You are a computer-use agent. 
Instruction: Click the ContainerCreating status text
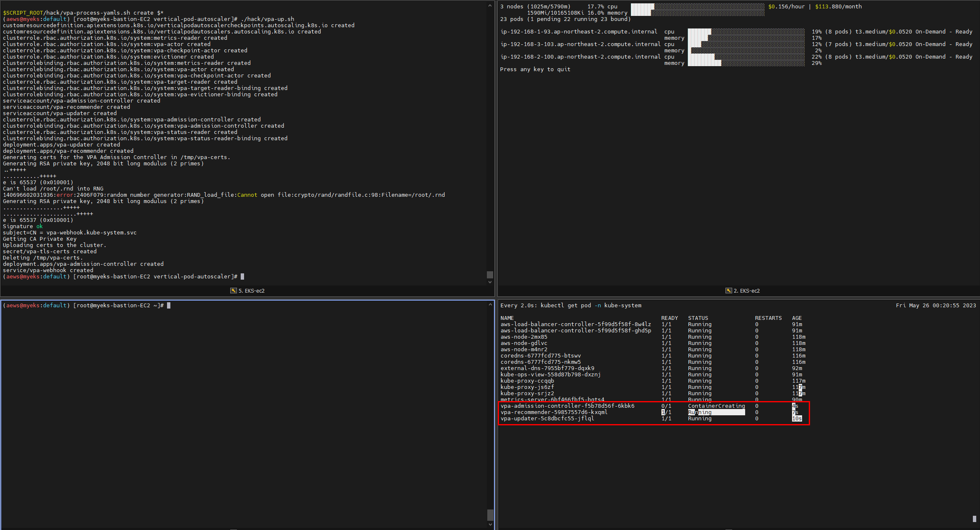[716, 406]
